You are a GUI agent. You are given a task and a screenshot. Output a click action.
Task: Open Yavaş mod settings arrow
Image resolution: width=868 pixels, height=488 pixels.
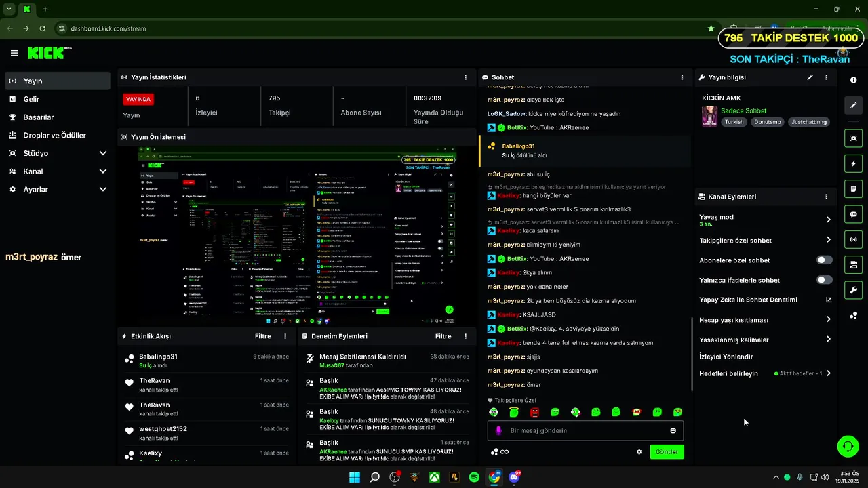click(x=829, y=220)
